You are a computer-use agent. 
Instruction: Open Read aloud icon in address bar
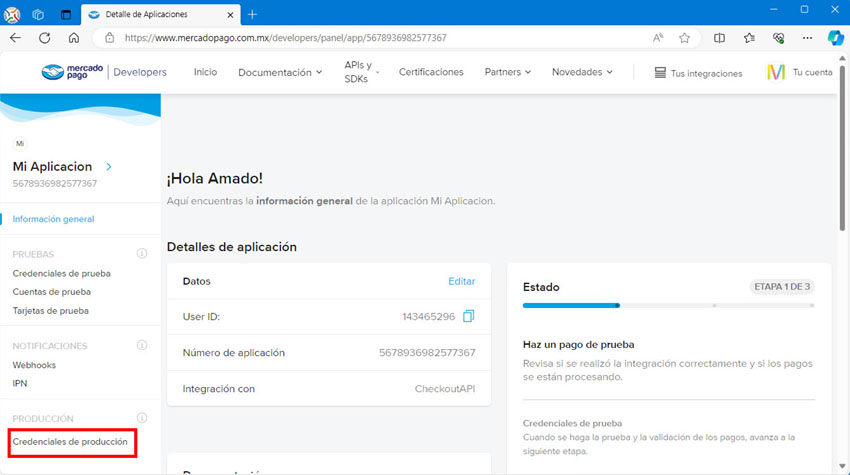658,38
